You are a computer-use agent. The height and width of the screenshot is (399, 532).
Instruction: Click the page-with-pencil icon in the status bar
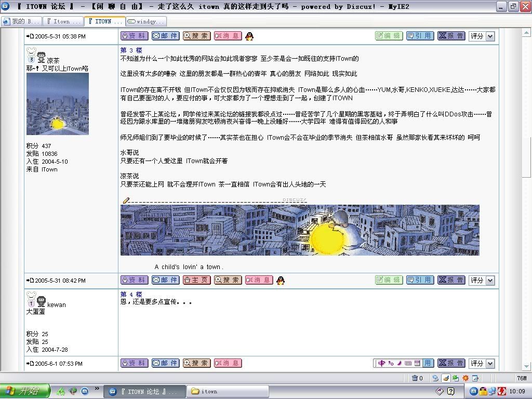pyautogui.click(x=475, y=378)
